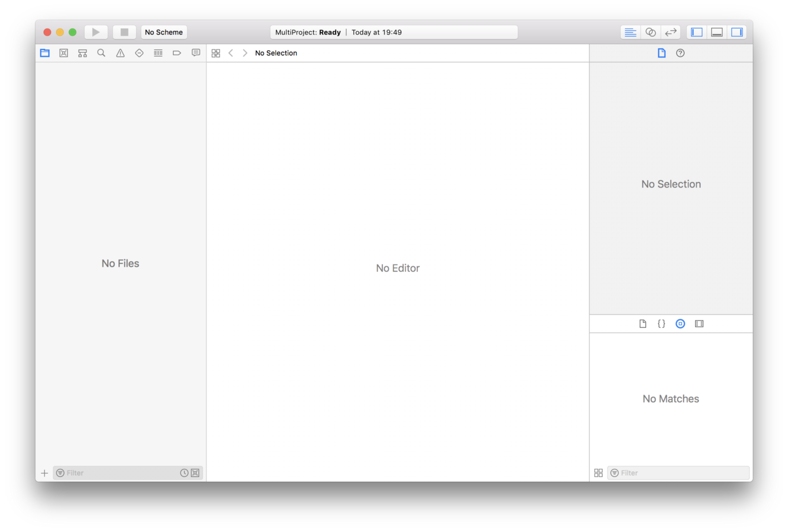The image size is (788, 532).
Task: Open the Source Control navigator
Action: click(x=64, y=53)
